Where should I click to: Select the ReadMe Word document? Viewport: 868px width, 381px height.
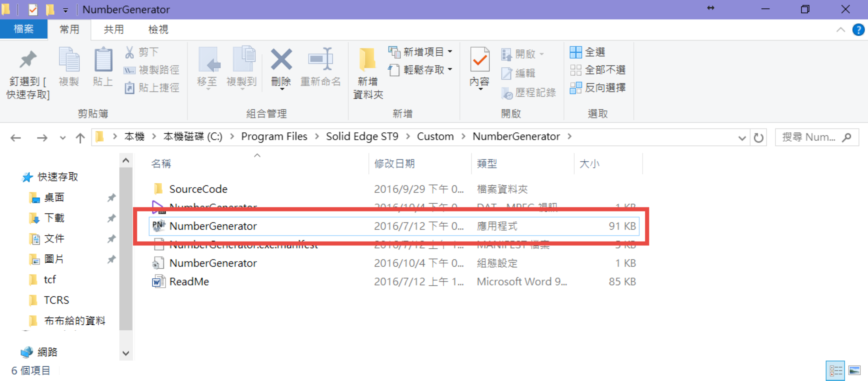click(394, 282)
